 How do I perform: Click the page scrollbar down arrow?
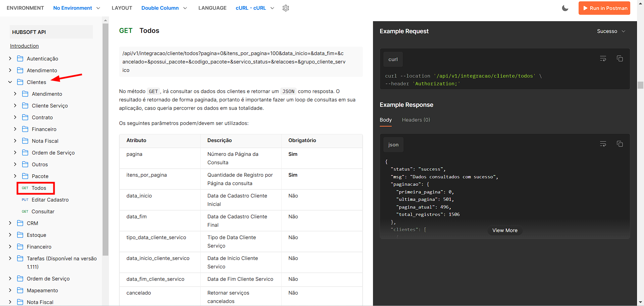tap(641, 302)
